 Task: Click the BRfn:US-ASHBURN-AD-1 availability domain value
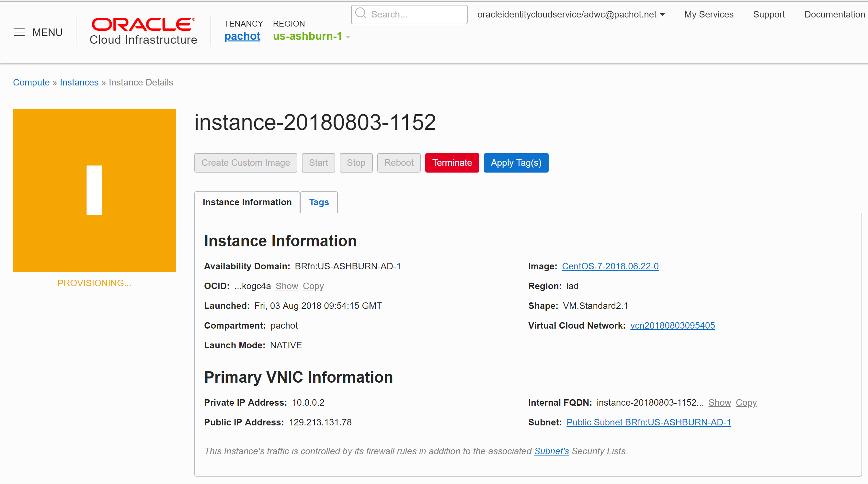(x=348, y=266)
